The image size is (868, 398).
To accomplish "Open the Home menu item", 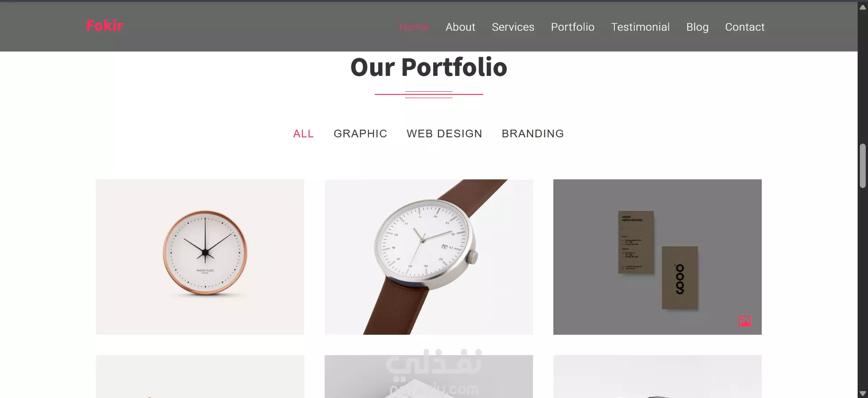I will pos(414,27).
